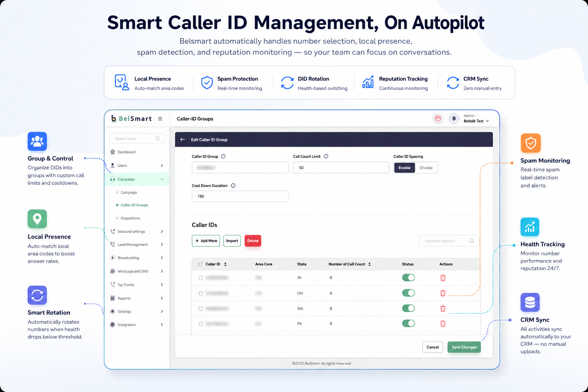The height and width of the screenshot is (392, 588).
Task: Select Enable for Caller ID Spacing
Action: 404,168
